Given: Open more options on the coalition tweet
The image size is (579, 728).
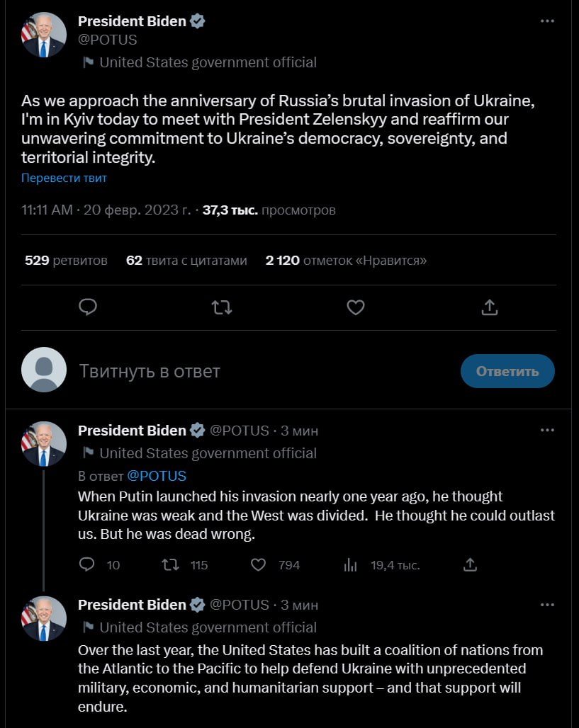Looking at the screenshot, I should (547, 605).
